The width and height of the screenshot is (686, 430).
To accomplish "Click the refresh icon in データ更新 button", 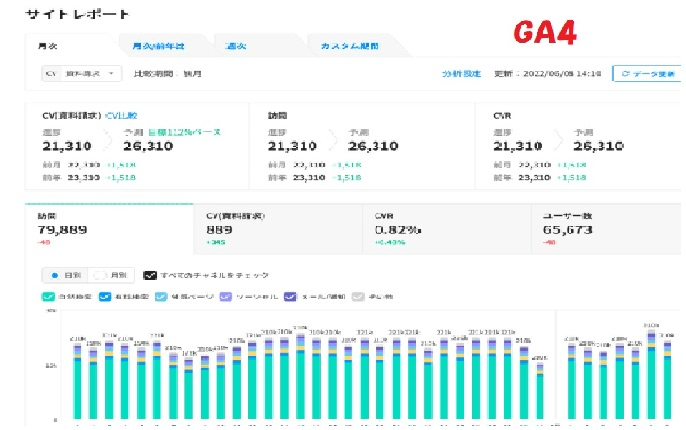I will coord(625,74).
